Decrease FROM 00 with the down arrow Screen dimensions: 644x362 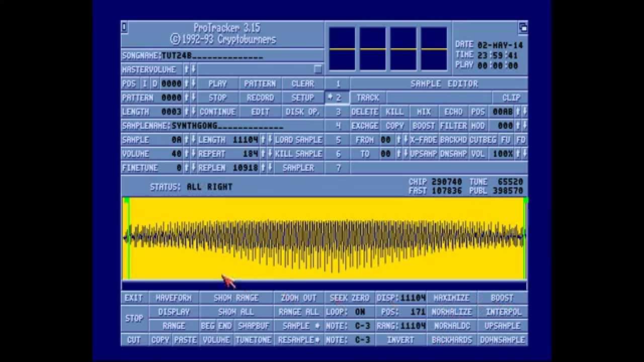[x=406, y=140]
